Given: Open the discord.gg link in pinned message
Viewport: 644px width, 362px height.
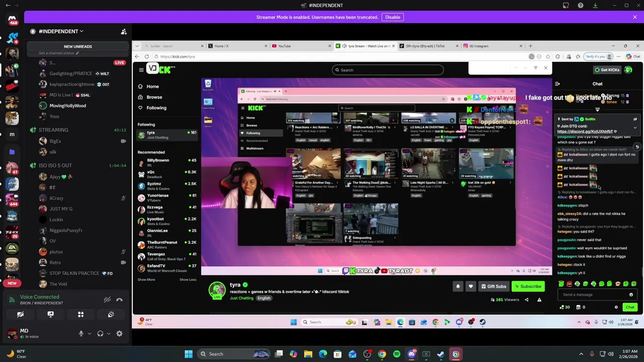Looking at the screenshot, I should coord(585,132).
